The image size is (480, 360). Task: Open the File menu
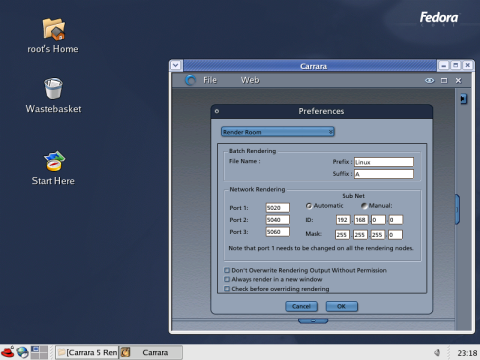pyautogui.click(x=210, y=80)
